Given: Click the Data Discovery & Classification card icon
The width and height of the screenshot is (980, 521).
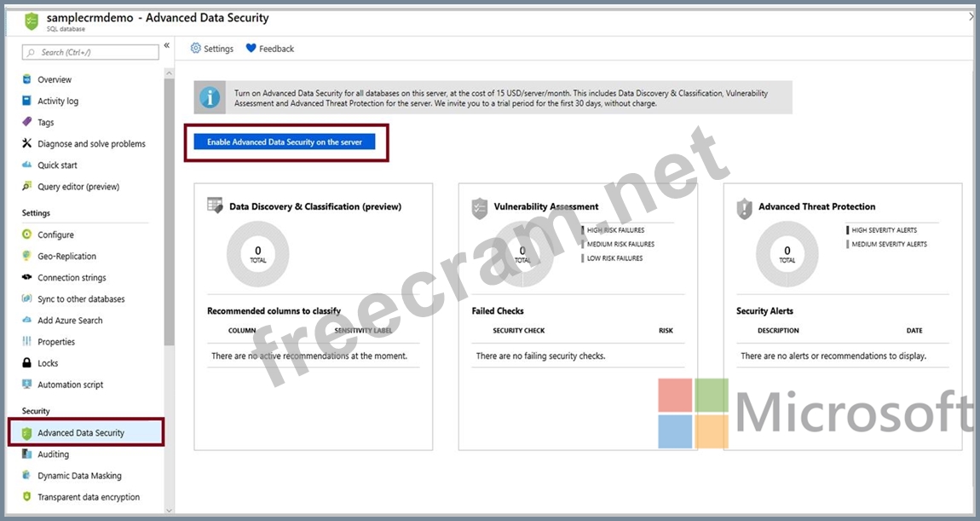Looking at the screenshot, I should (215, 206).
